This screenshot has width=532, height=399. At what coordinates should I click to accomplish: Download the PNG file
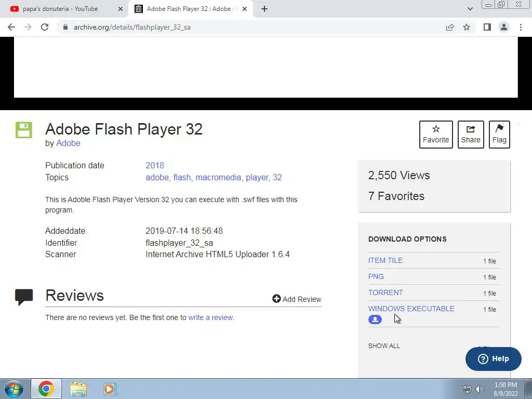pyautogui.click(x=376, y=276)
